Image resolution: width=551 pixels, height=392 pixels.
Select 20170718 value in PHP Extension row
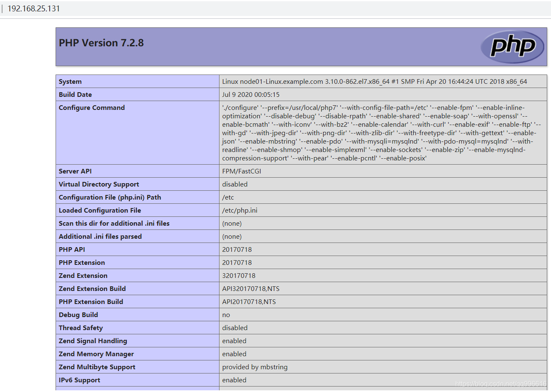click(237, 263)
